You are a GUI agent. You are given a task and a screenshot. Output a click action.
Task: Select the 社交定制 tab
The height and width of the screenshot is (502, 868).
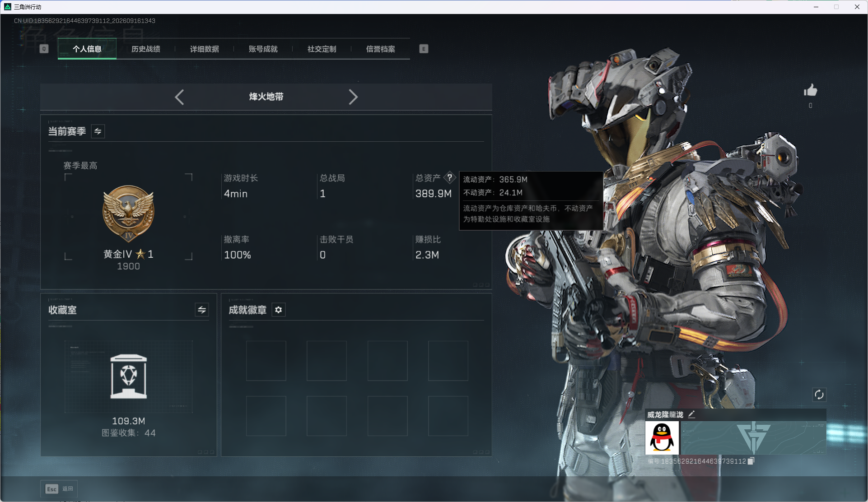click(322, 49)
